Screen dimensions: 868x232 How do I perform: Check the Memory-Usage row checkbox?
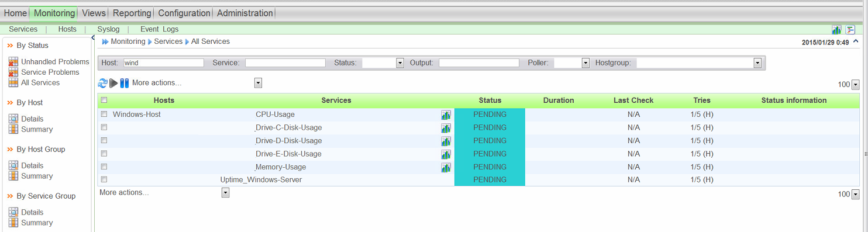tap(104, 167)
